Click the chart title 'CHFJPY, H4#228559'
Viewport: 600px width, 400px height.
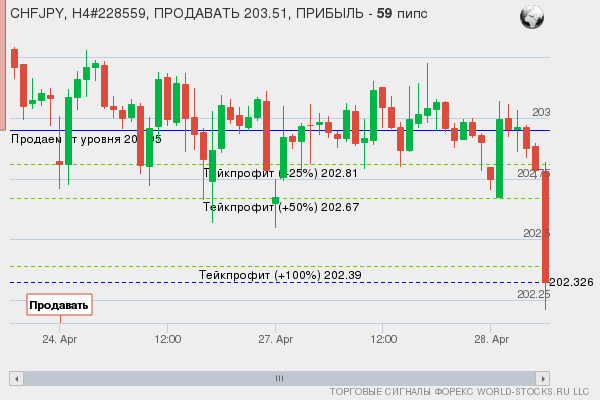pyautogui.click(x=80, y=15)
